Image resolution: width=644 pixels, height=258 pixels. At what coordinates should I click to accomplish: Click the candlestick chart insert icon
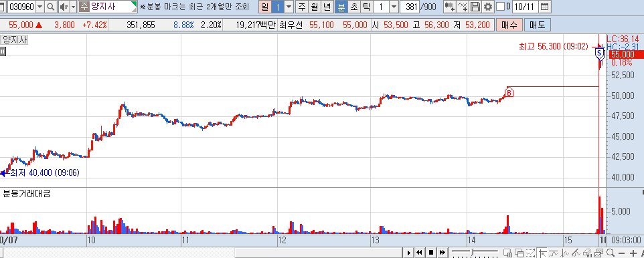tap(450, 7)
